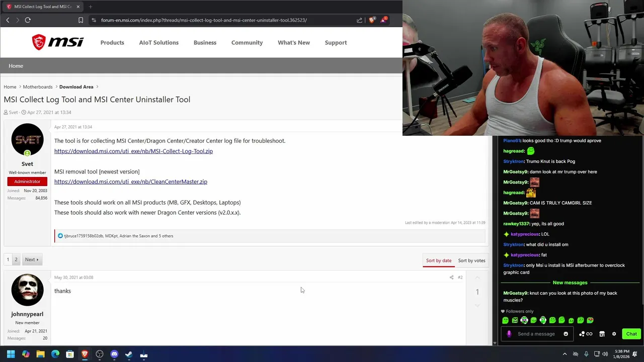Click the browser address bar URL
The image size is (644, 362).
point(204,20)
